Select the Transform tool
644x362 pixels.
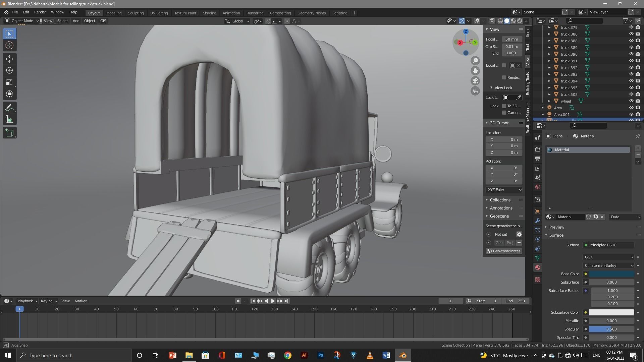click(9, 94)
